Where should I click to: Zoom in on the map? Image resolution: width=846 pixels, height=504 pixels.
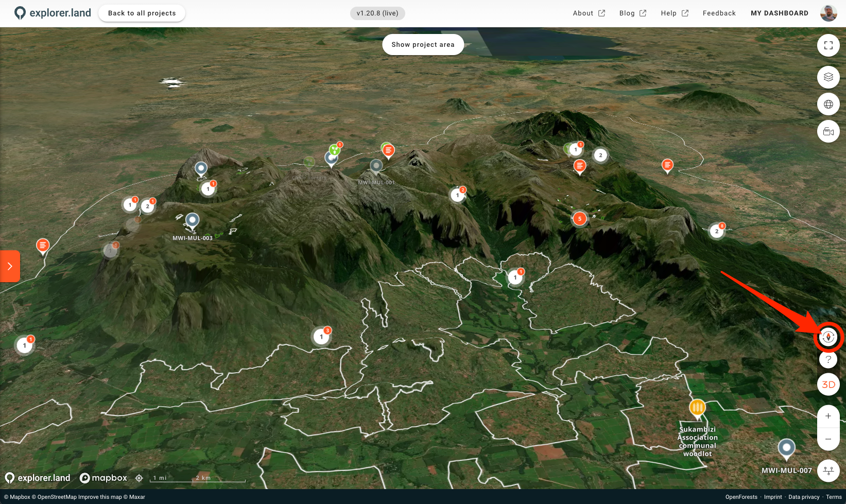click(x=828, y=416)
